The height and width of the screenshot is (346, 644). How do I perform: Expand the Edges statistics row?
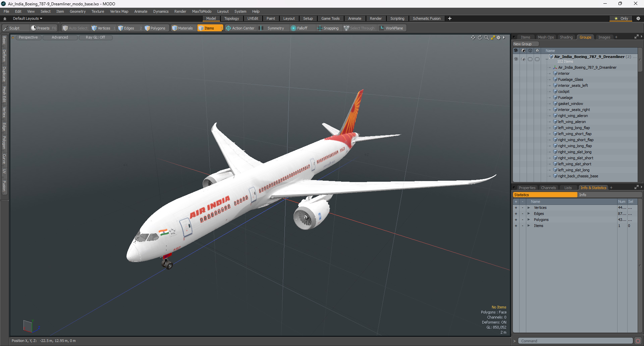pyautogui.click(x=529, y=214)
